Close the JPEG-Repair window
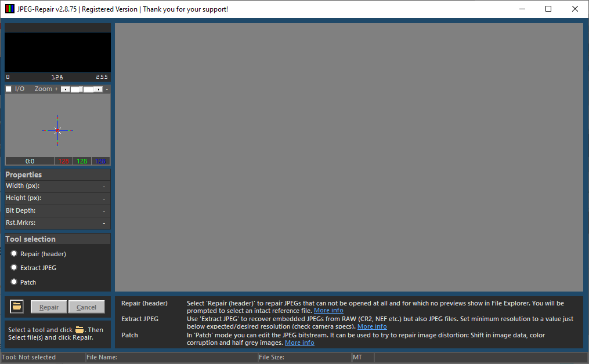Image resolution: width=589 pixels, height=364 pixels. (574, 9)
